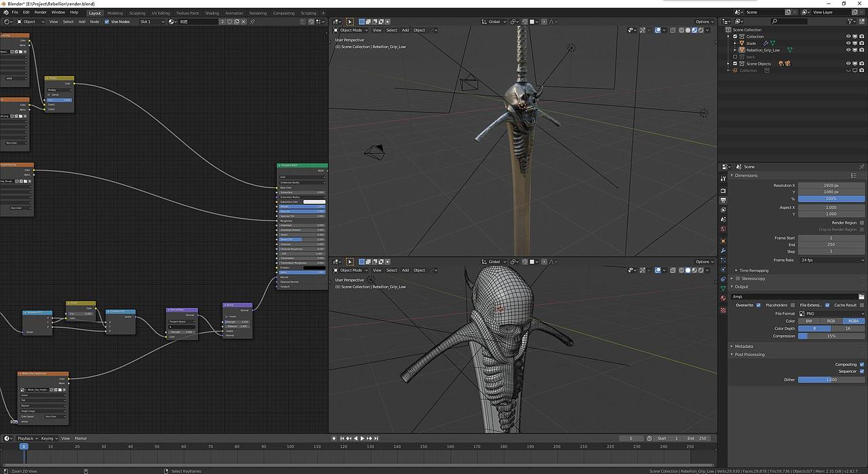
Task: Pin the Scene properties panel
Action: click(x=862, y=167)
